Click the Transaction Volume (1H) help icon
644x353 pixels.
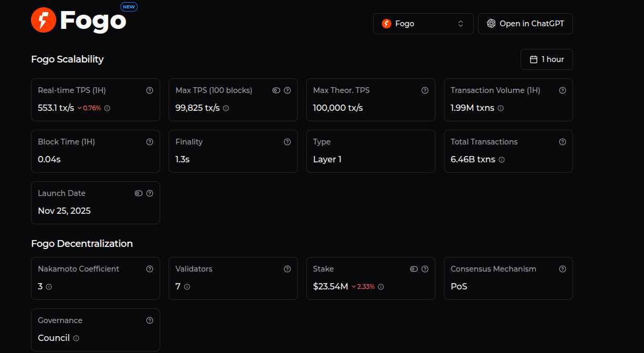click(563, 90)
